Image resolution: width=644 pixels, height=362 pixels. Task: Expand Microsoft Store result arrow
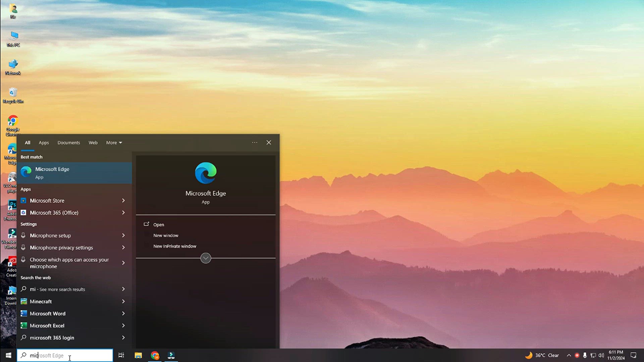point(123,200)
